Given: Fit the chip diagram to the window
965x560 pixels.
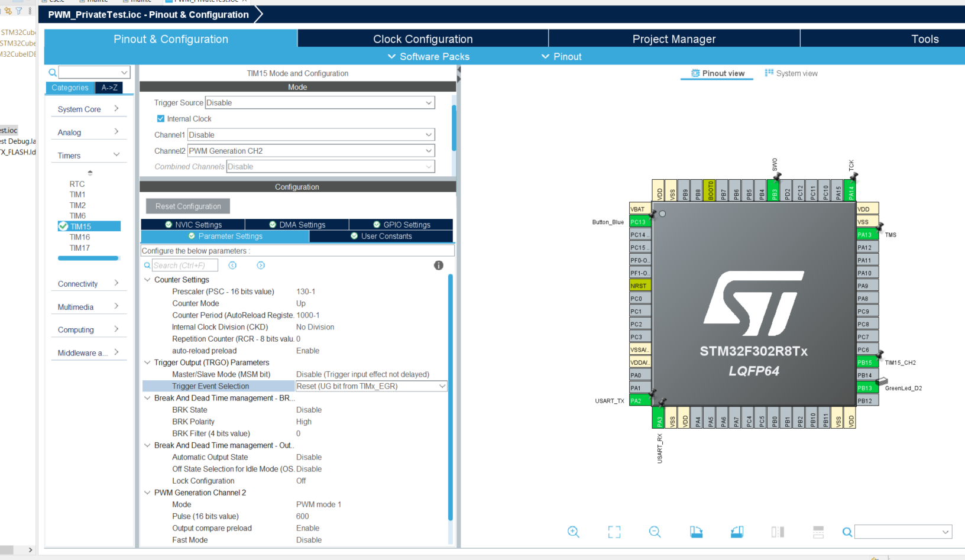Looking at the screenshot, I should (614, 532).
